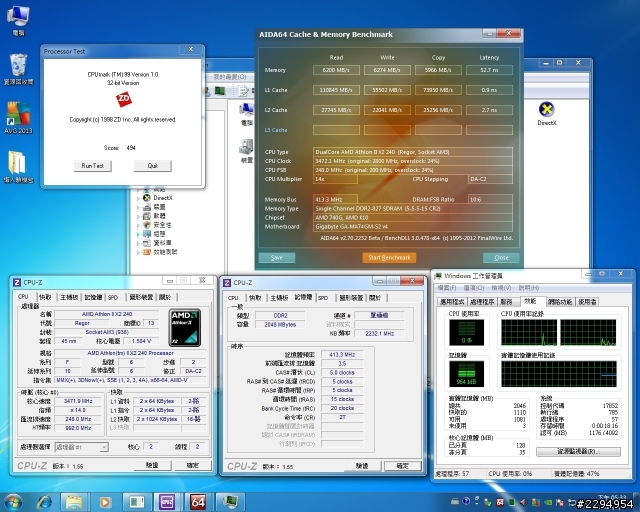
Task: Click Close button in AIDA64 benchmark
Action: click(x=501, y=258)
